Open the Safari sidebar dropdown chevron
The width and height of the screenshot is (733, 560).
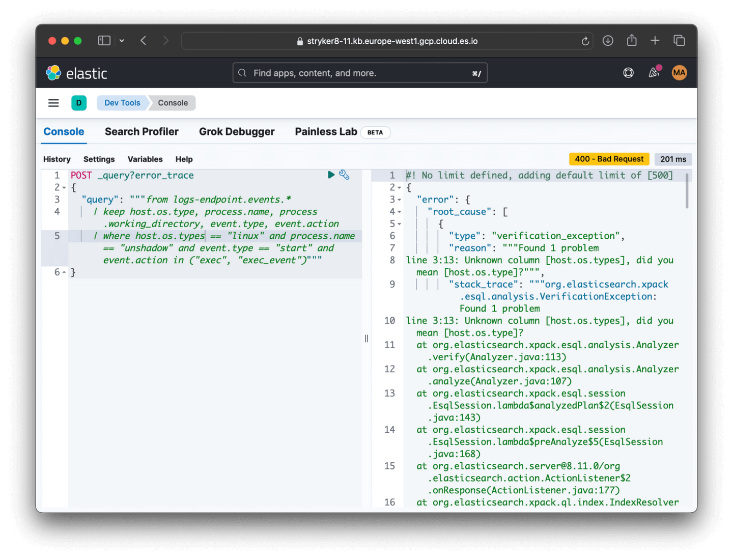coord(122,41)
